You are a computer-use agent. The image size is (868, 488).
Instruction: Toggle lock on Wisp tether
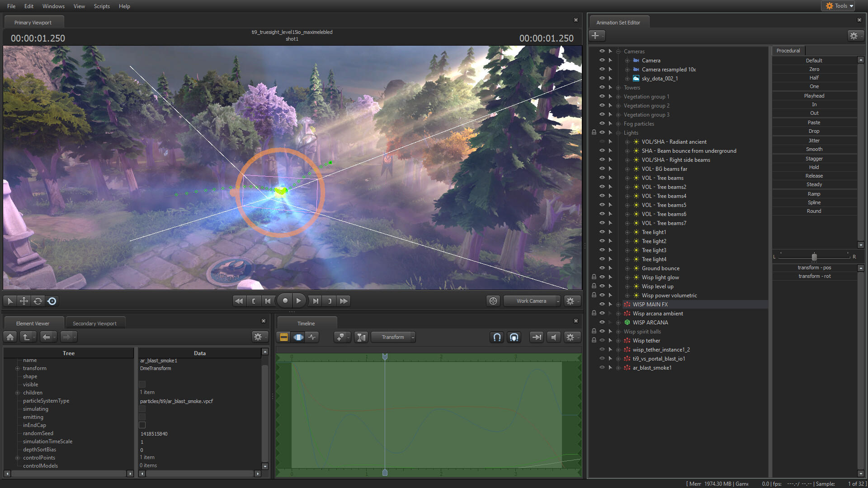[x=594, y=340]
